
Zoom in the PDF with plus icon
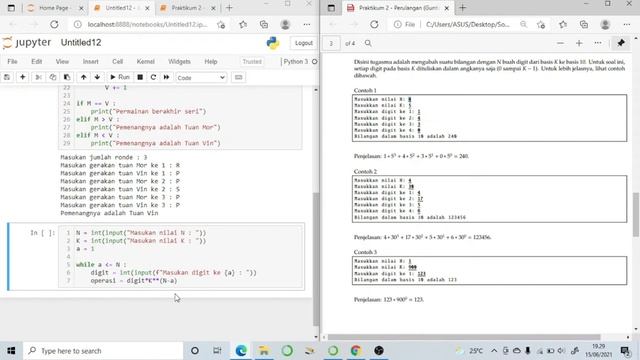click(x=579, y=43)
